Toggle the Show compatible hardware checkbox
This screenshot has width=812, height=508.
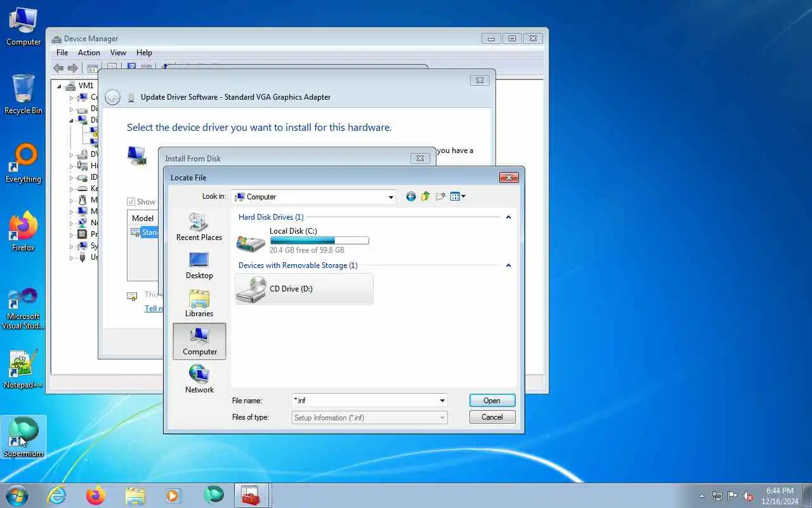click(x=131, y=202)
